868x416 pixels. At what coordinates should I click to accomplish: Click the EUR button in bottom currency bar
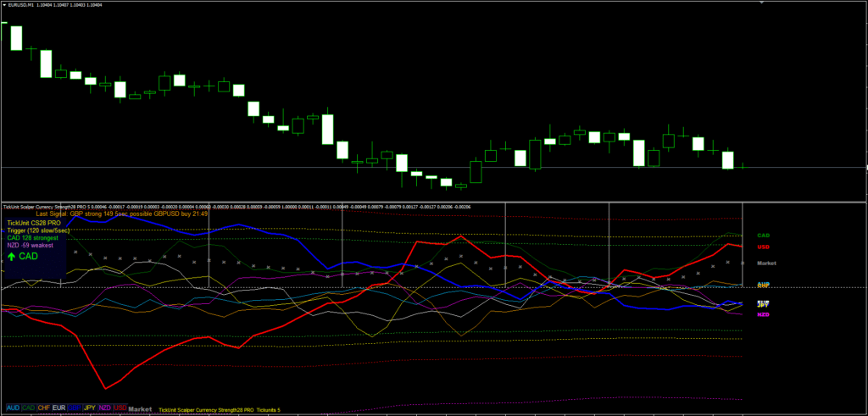pyautogui.click(x=59, y=408)
